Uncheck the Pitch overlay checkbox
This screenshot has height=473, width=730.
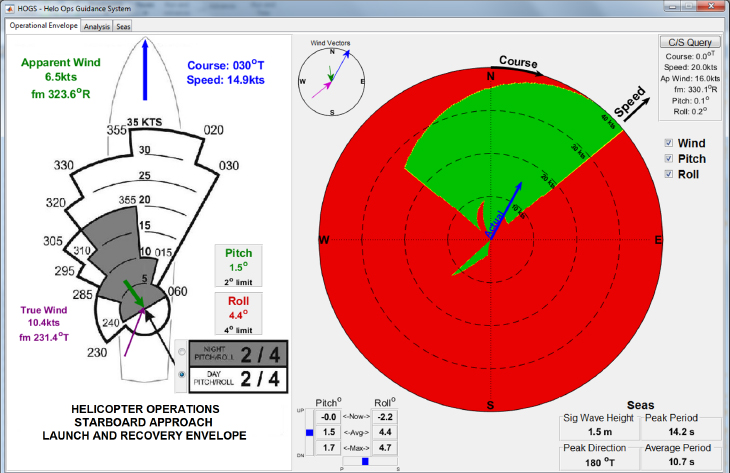669,159
